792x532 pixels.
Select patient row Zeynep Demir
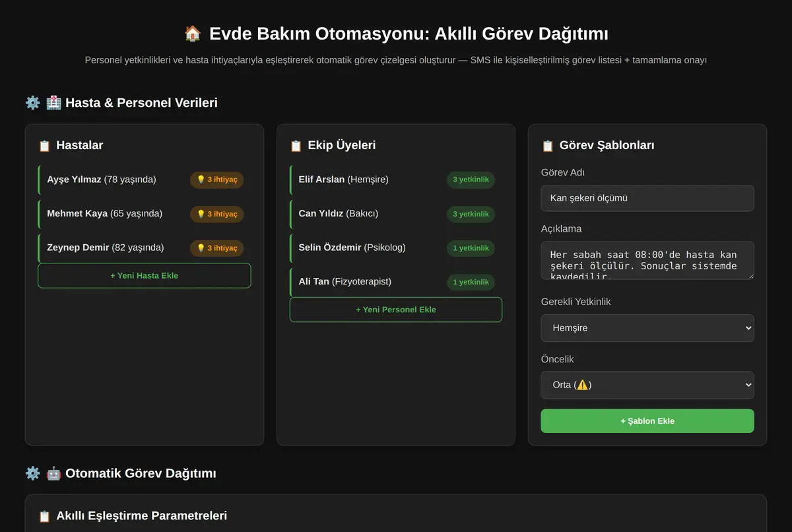point(145,248)
